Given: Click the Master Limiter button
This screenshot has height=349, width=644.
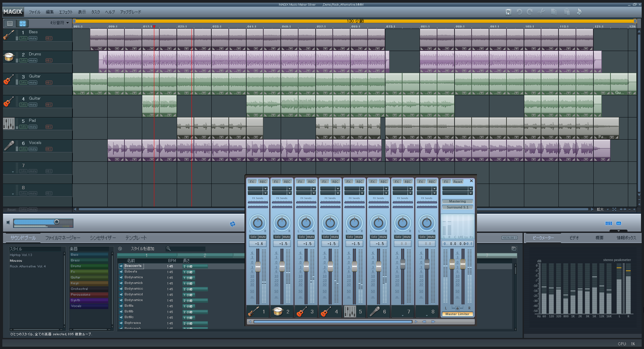Looking at the screenshot, I should point(458,314).
